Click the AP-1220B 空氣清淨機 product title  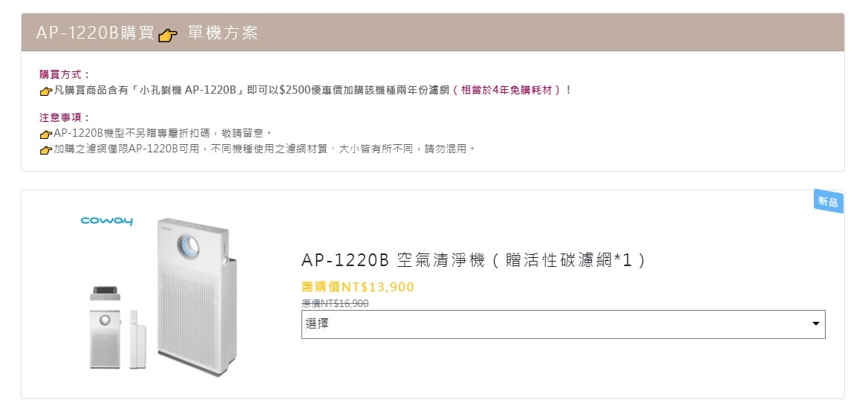pos(474,260)
